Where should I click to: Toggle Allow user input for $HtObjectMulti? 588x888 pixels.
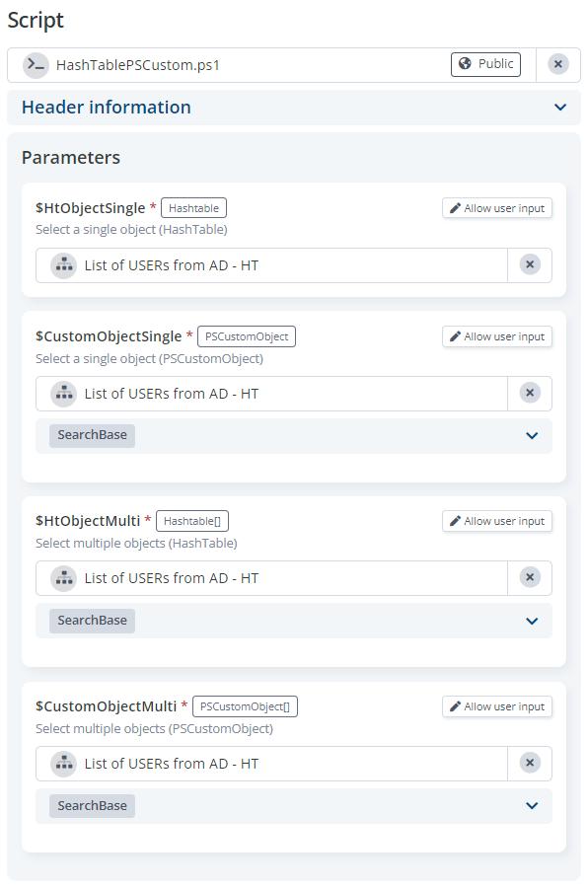[x=497, y=521]
